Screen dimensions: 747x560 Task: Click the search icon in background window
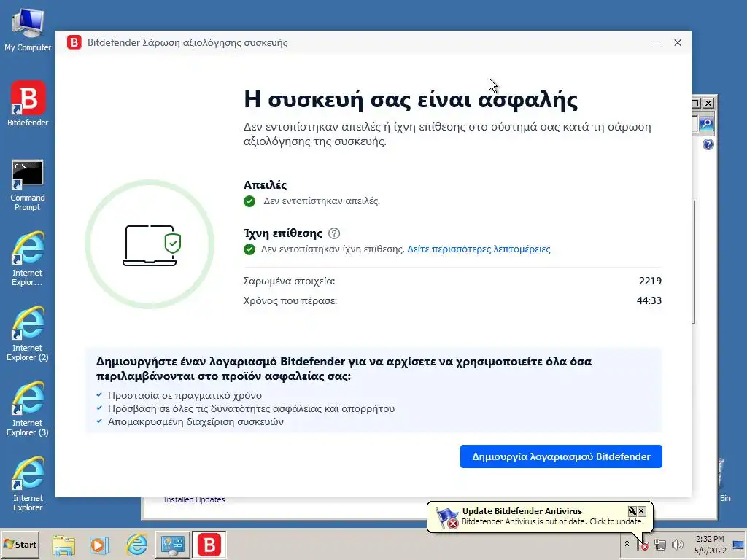pyautogui.click(x=706, y=124)
